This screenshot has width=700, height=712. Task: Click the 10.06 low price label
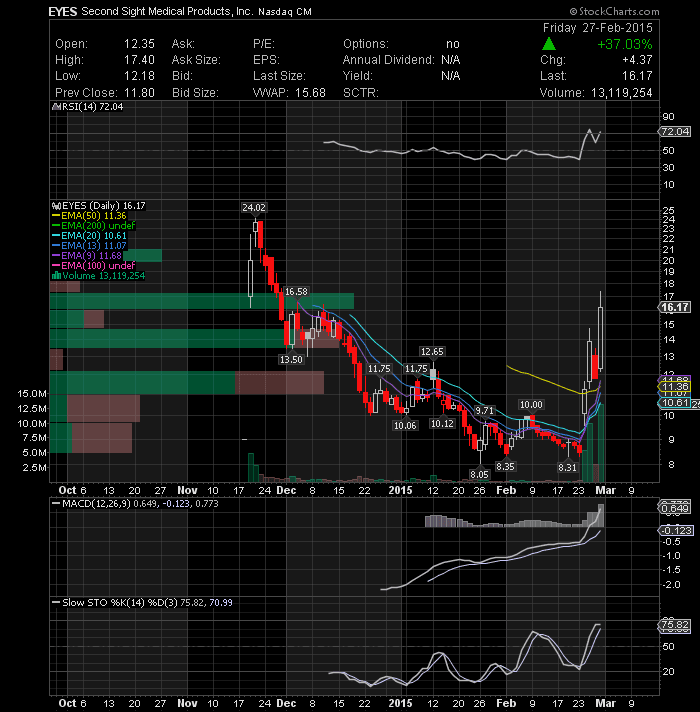[x=405, y=425]
